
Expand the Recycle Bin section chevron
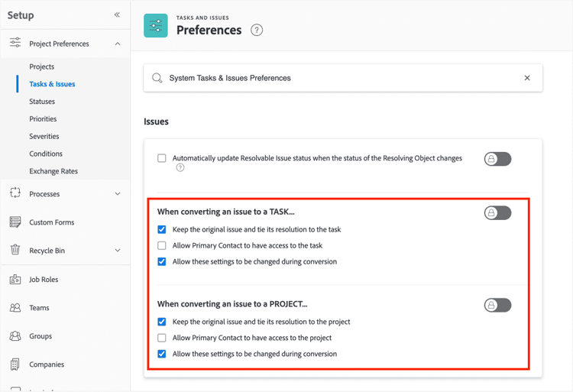[117, 251]
